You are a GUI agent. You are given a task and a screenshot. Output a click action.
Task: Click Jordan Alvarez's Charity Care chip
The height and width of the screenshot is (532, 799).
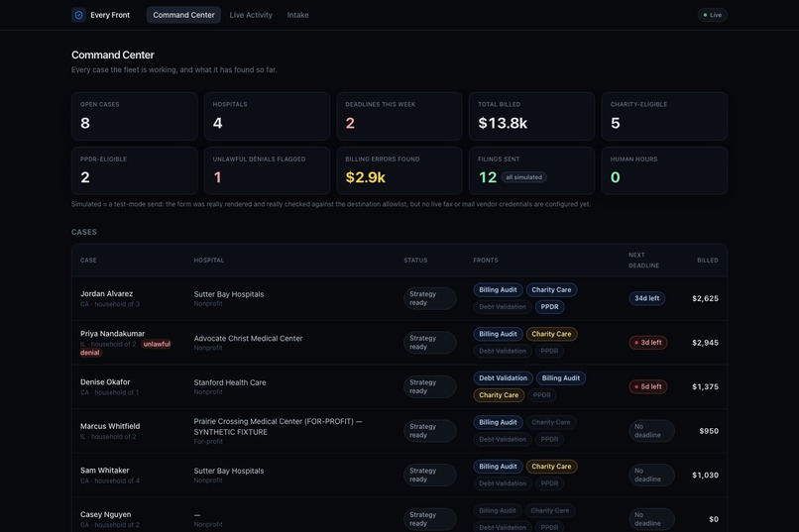point(551,289)
